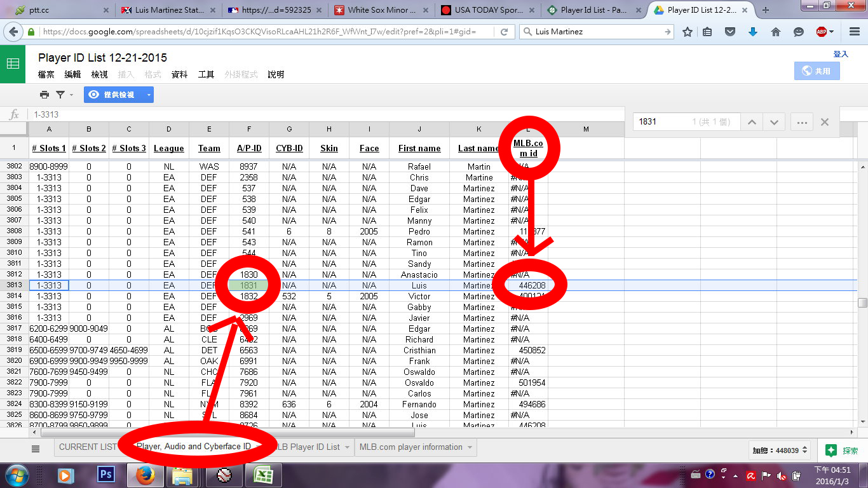Close the find bar with X

point(825,122)
